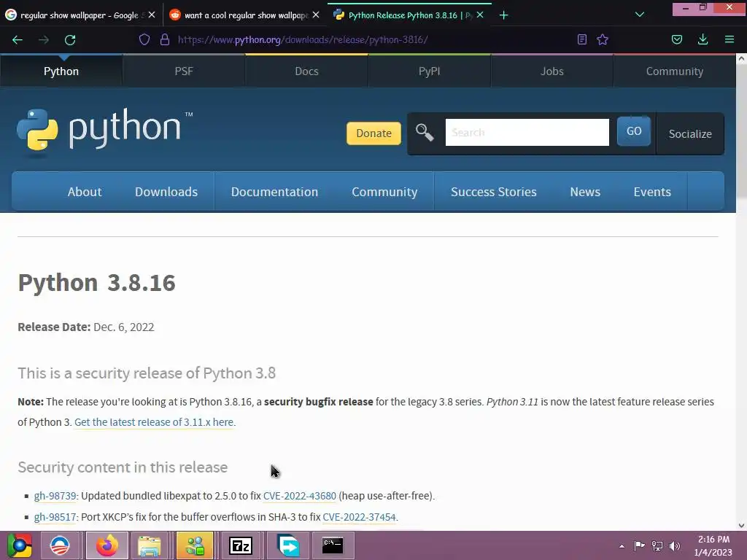Click the volume speaker tray icon

click(675, 545)
